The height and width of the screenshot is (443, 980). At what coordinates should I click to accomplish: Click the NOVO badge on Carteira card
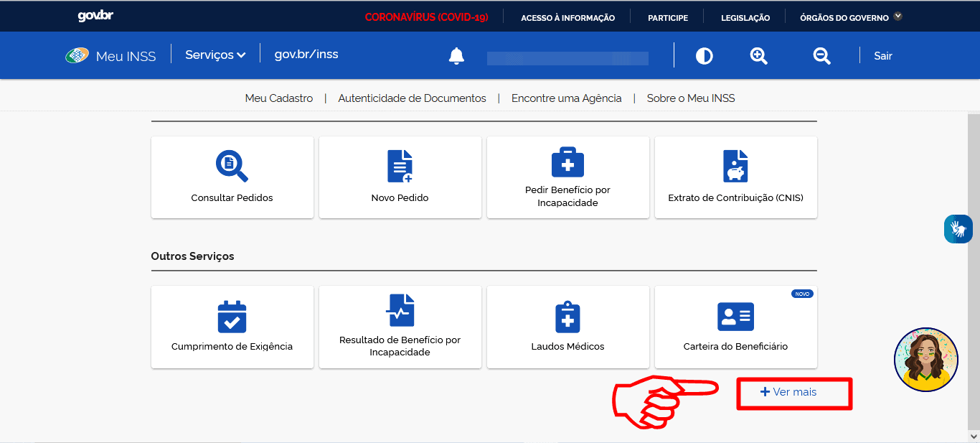click(802, 294)
